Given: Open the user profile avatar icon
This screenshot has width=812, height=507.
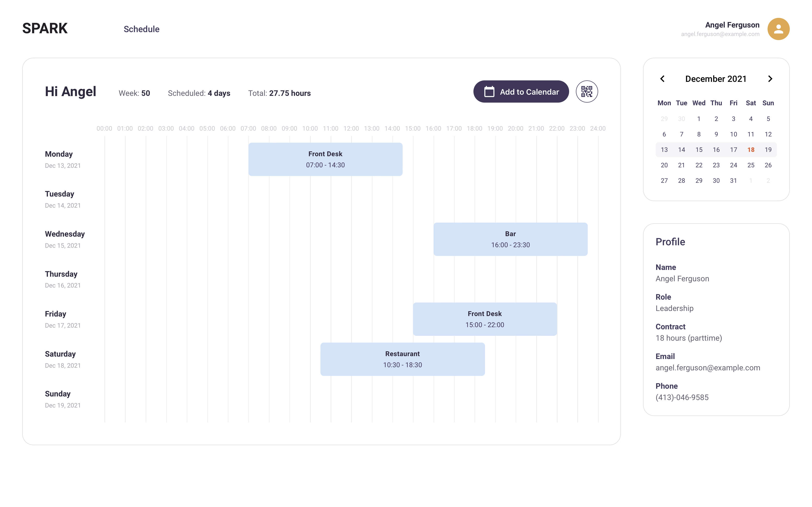Looking at the screenshot, I should (x=778, y=29).
